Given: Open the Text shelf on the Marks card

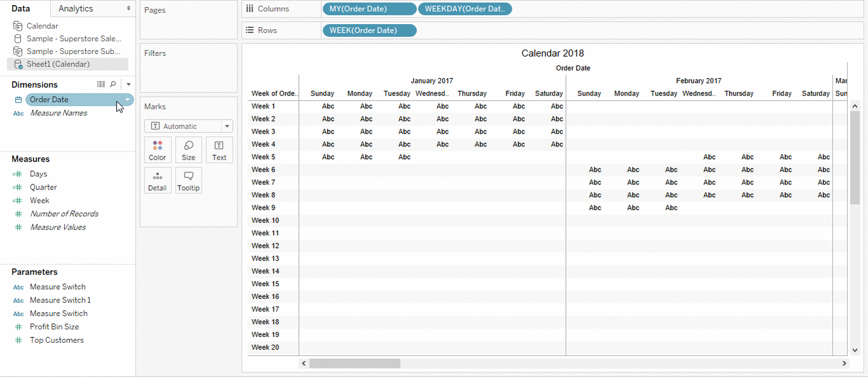Looking at the screenshot, I should click(219, 149).
